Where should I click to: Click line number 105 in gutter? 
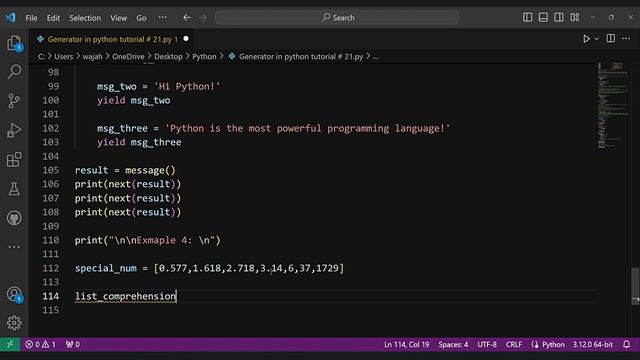tap(51, 170)
